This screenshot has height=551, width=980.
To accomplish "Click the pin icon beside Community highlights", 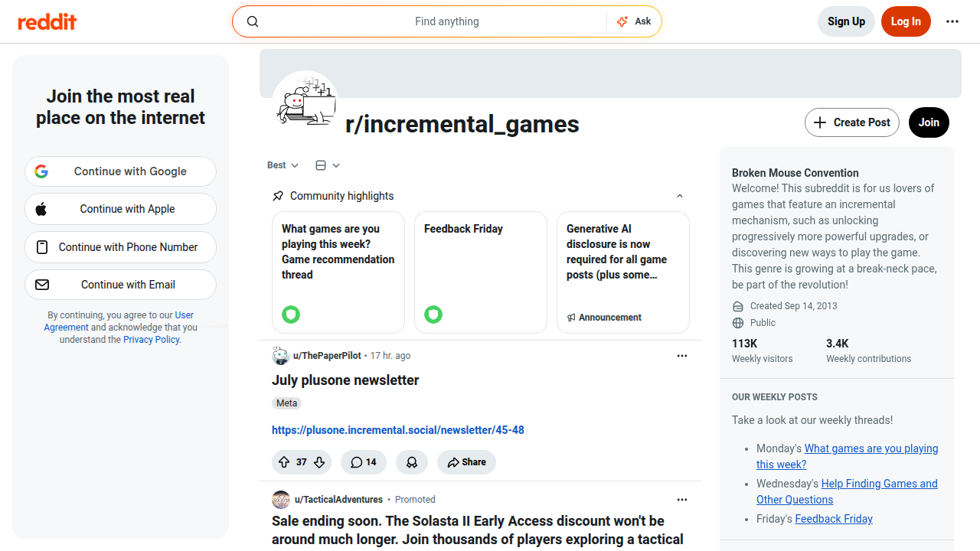I will coord(278,196).
